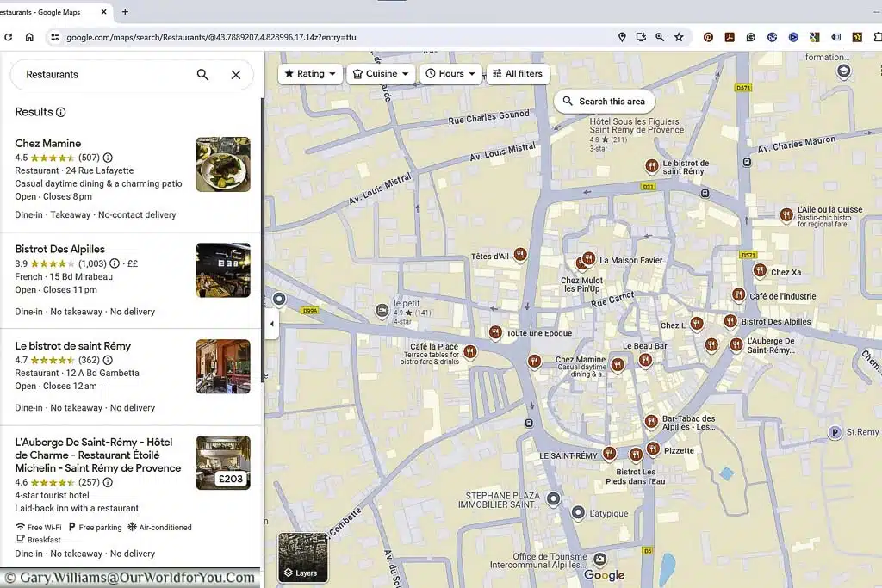This screenshot has width=882, height=588.
Task: Open Chez Mamine food photo thumbnail
Action: tap(223, 164)
